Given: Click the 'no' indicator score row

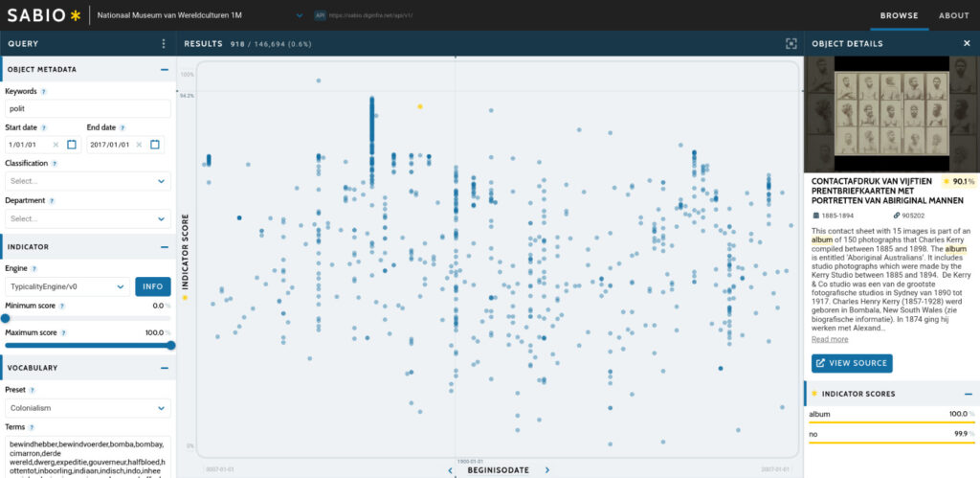Looking at the screenshot, I should click(892, 436).
